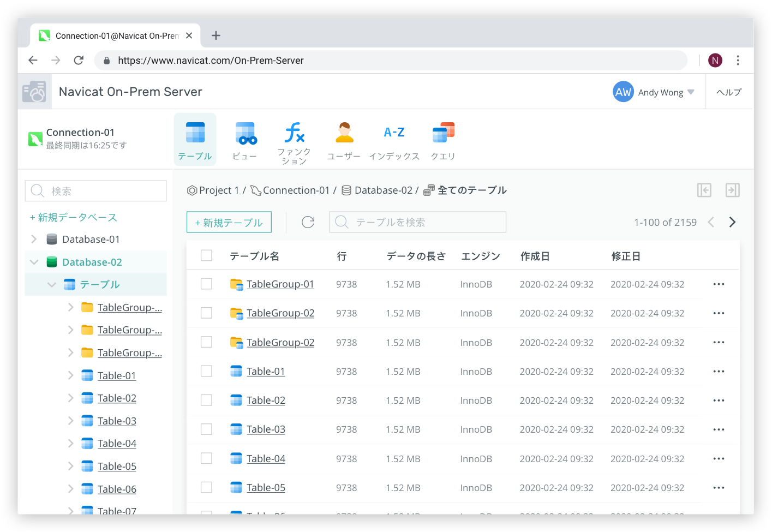
Task: Open the Views (ビュー) section
Action: coord(245,141)
